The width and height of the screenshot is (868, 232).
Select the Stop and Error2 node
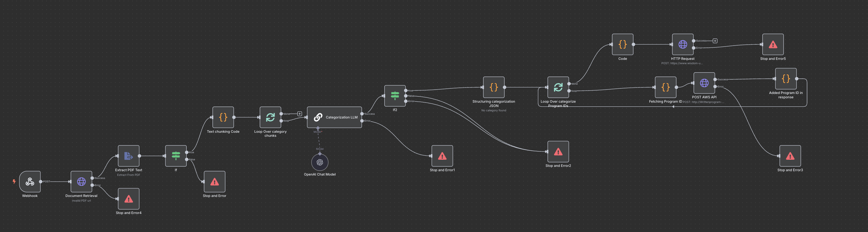coord(558,152)
